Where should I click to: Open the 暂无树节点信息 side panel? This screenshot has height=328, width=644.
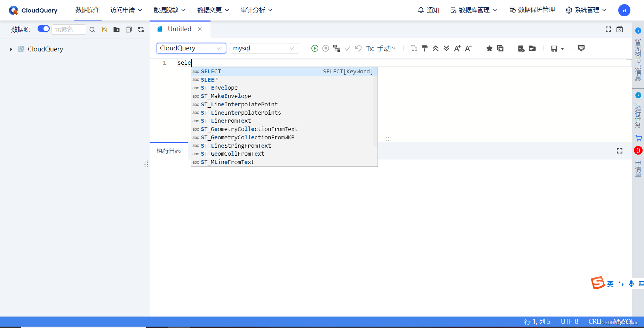pos(638,55)
